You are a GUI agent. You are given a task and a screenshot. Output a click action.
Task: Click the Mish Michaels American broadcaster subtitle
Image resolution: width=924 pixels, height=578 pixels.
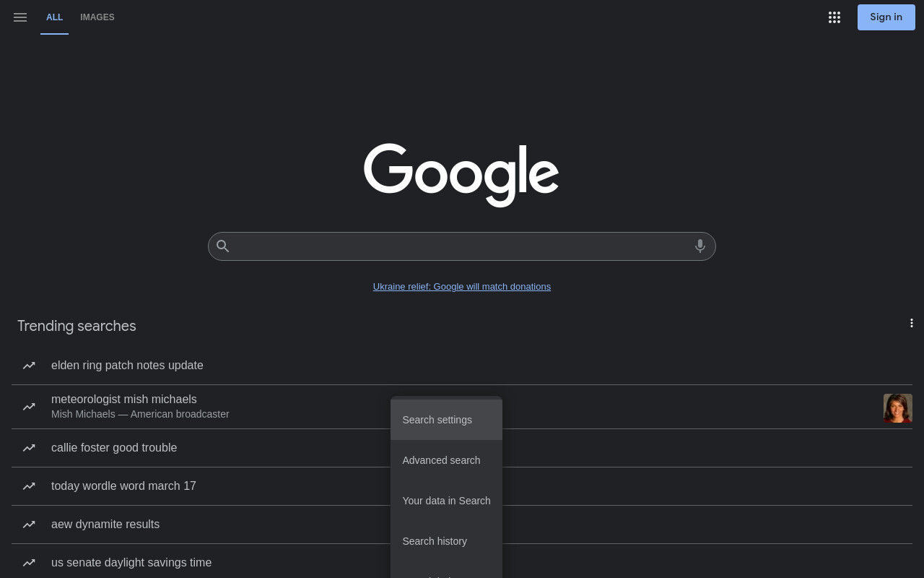[x=140, y=414]
